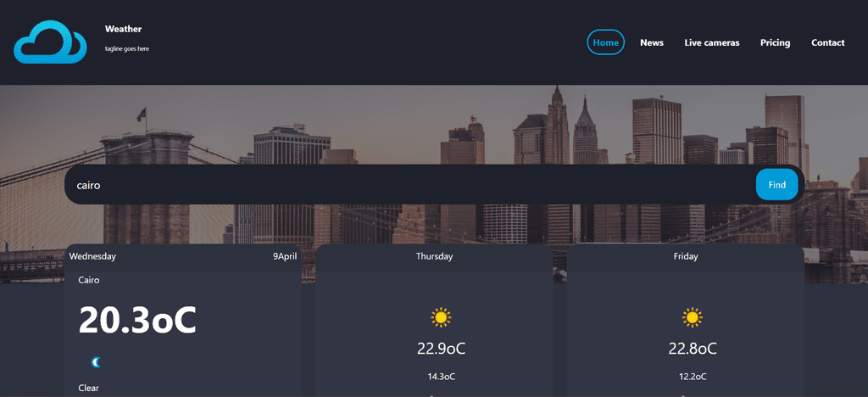Click the 22.9oC Thursday high temperature
This screenshot has height=397, width=868.
[441, 349]
